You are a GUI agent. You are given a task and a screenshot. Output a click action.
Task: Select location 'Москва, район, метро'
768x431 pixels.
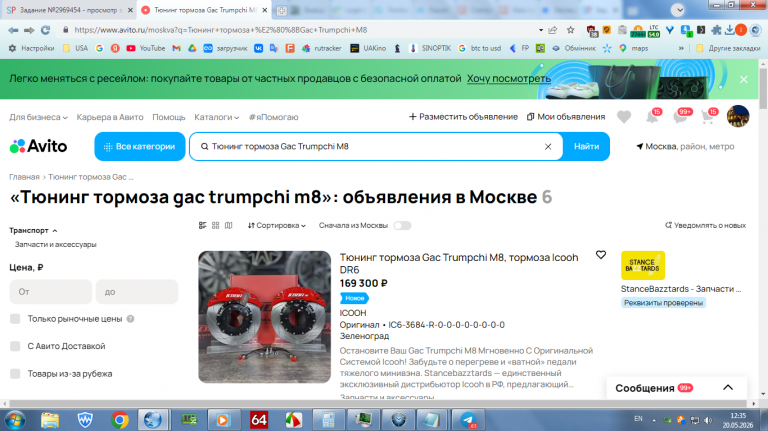[x=686, y=146]
